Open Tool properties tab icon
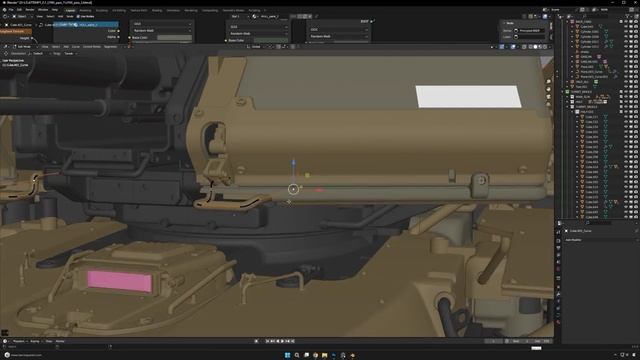640x360 pixels. click(558, 232)
